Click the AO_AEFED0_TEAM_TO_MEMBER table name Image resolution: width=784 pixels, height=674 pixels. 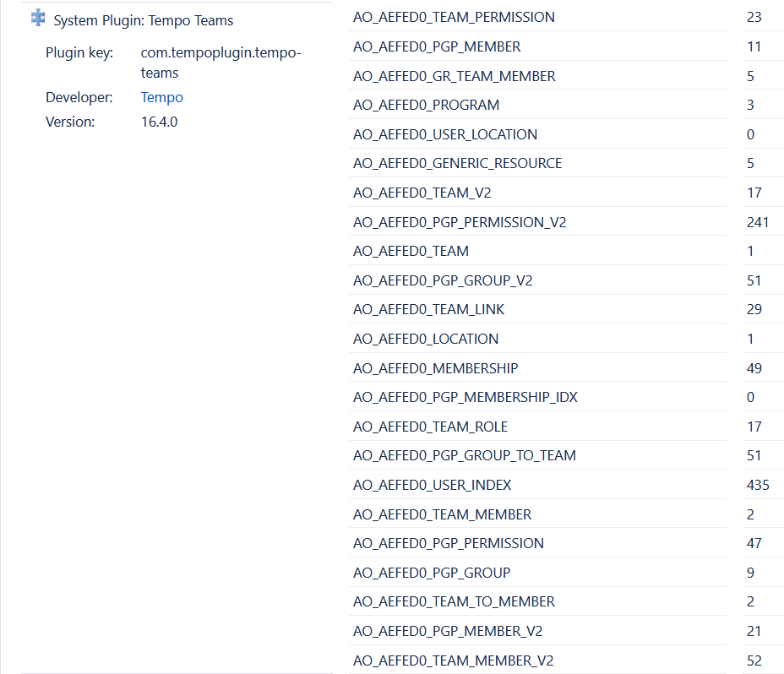pyautogui.click(x=454, y=601)
